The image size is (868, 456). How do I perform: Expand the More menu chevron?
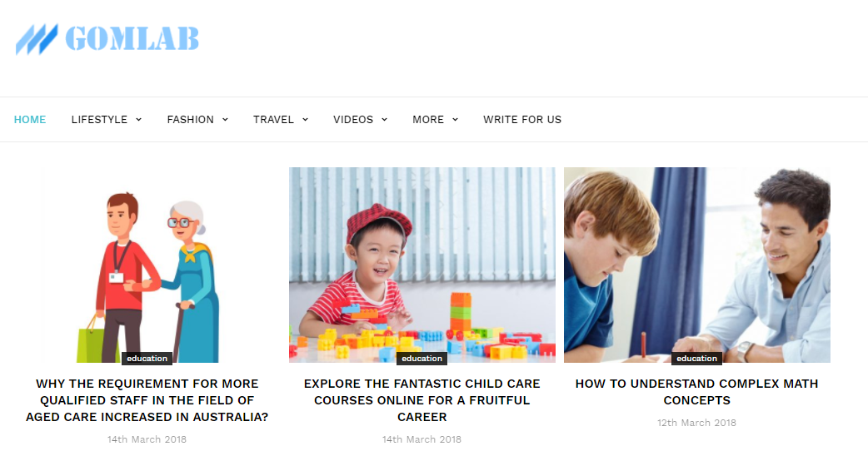455,119
